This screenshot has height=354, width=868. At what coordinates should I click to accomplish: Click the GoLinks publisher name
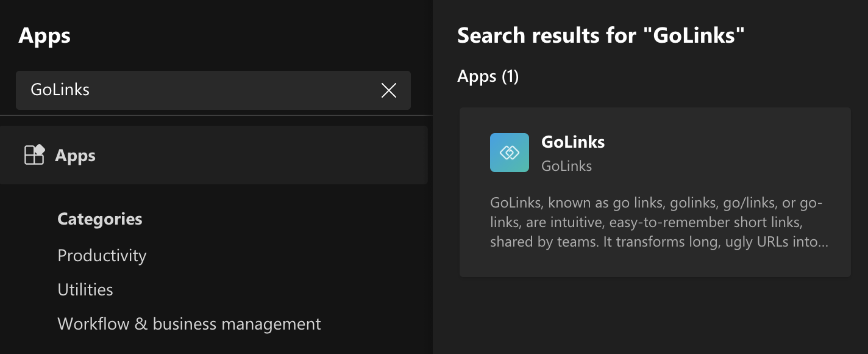click(x=566, y=165)
